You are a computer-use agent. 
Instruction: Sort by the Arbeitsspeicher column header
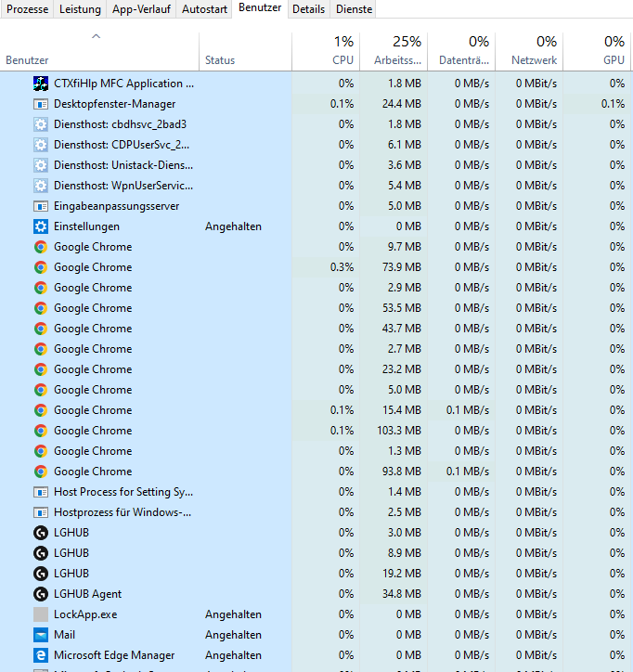point(394,51)
